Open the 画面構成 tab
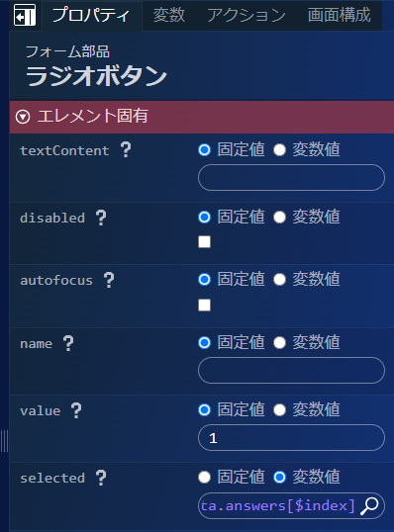The image size is (394, 532). pos(339,15)
